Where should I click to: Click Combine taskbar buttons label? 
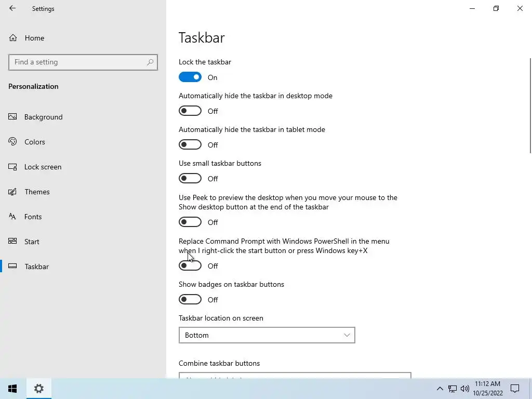219,363
